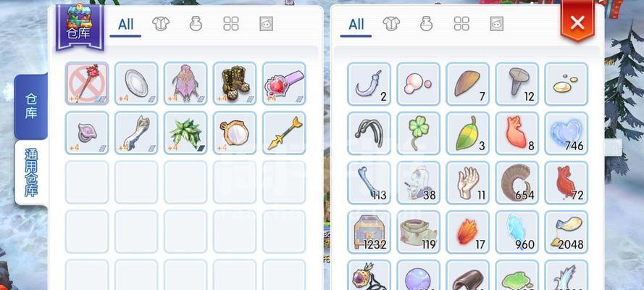Filter bag by potion bottle category

click(x=427, y=24)
